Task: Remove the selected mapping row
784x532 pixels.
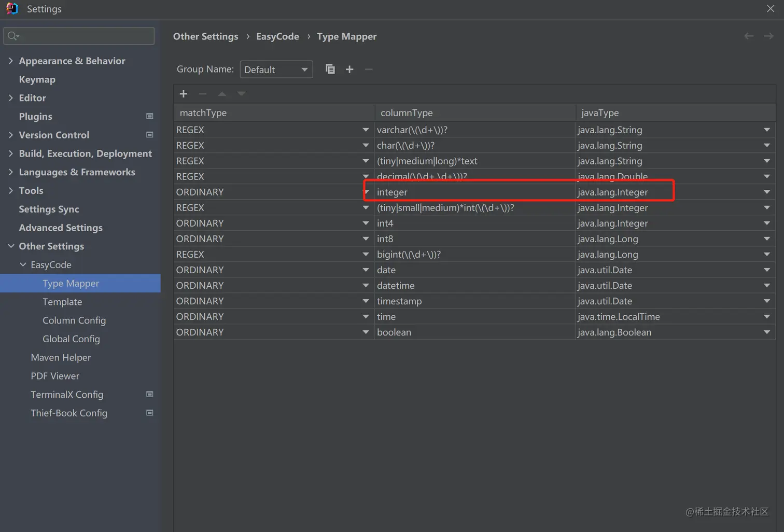Action: (203, 94)
